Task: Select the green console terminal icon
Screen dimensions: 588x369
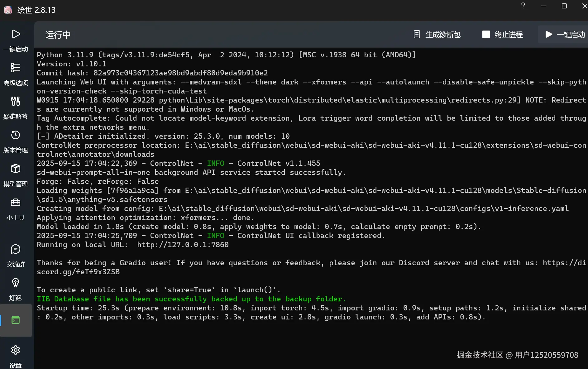Action: 16,320
